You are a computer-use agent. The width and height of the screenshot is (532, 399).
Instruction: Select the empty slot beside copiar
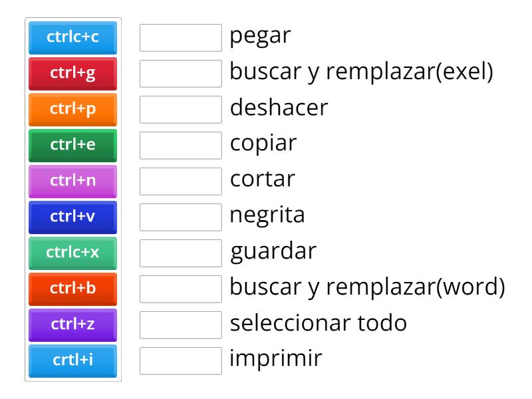point(180,145)
